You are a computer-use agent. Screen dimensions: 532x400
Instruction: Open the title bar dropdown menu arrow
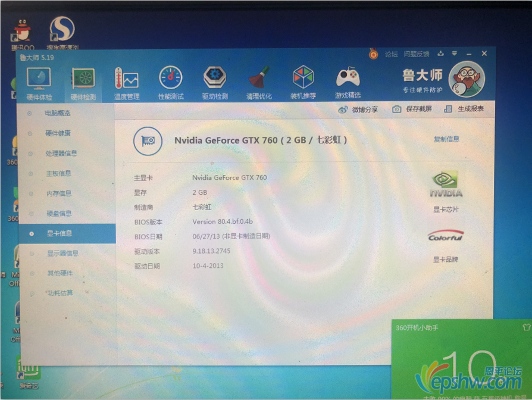[454, 54]
